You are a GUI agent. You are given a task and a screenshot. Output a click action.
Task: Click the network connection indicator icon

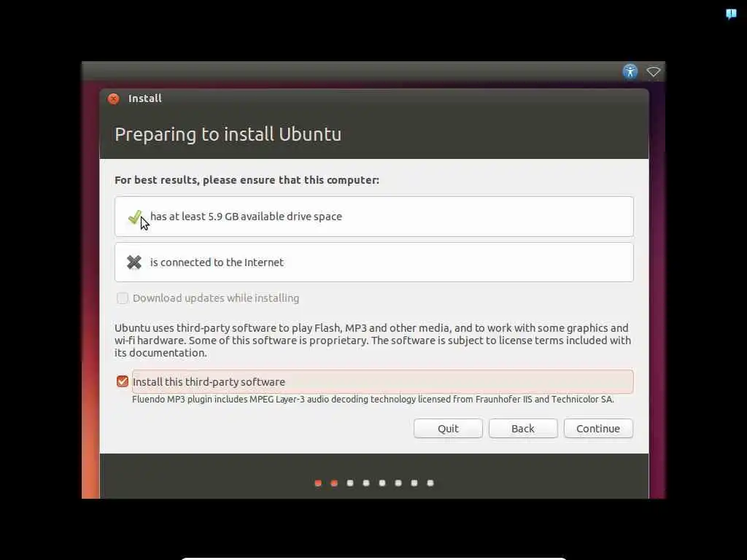coord(653,72)
